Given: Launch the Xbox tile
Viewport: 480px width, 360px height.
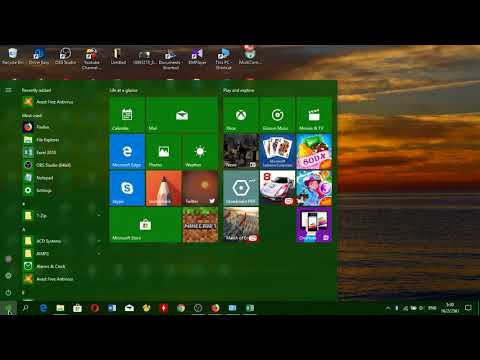Looking at the screenshot, I should coord(241,115).
